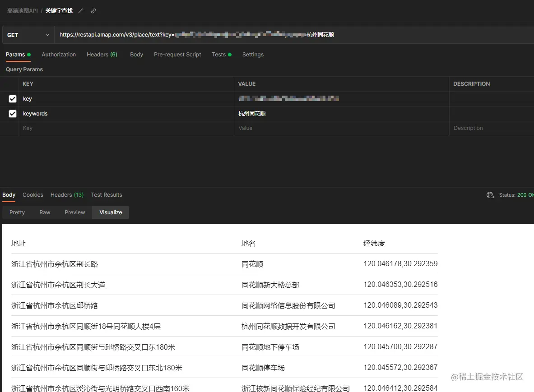Click address 同顺街18号同花顺大楼4层

coord(86,326)
